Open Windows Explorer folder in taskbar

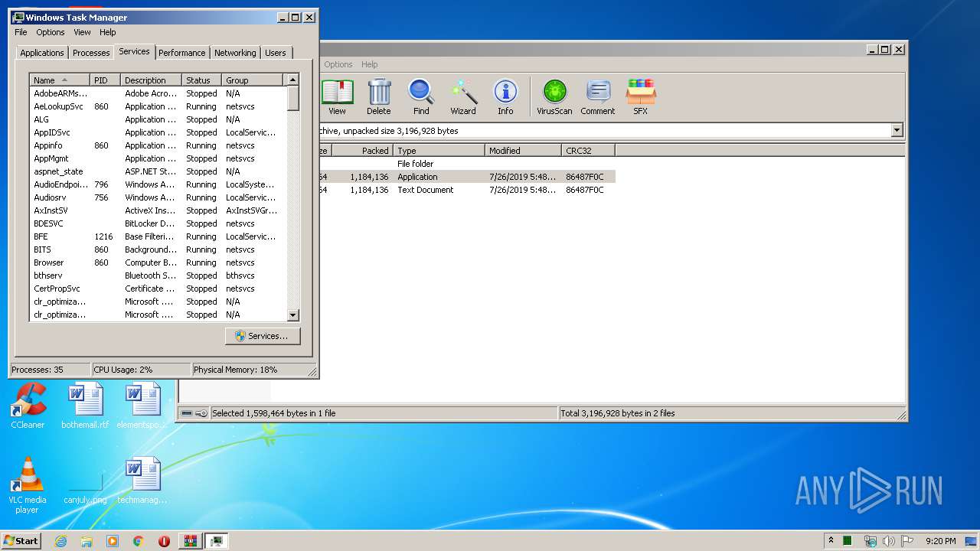click(x=87, y=540)
